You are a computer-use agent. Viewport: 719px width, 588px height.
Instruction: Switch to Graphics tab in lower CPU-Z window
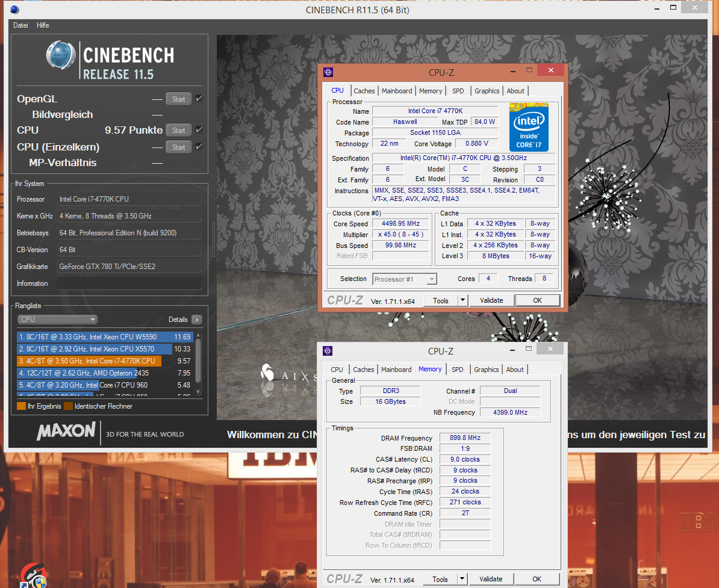(486, 370)
